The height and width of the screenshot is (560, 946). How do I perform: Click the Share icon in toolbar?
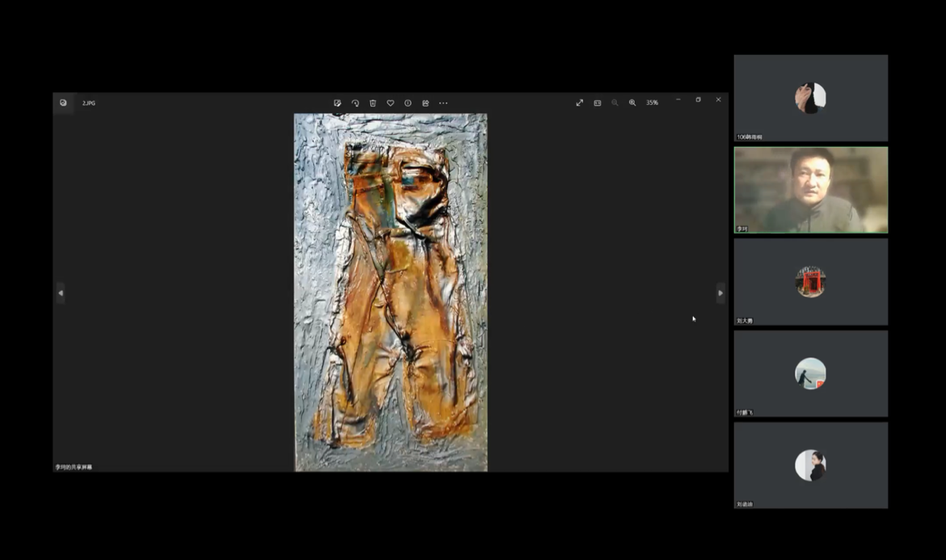click(x=425, y=103)
